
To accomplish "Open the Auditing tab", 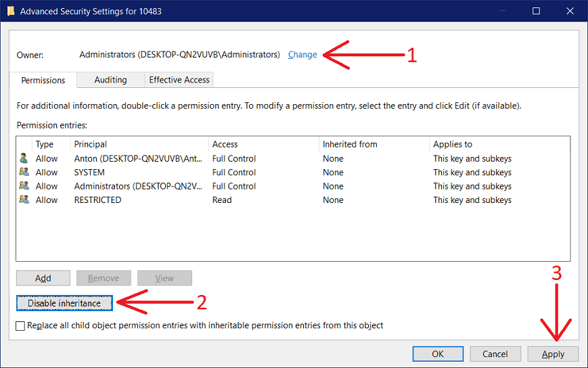I will click(110, 80).
